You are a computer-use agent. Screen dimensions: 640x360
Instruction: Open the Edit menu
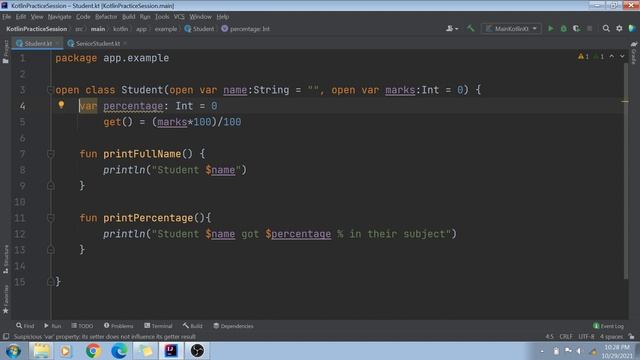point(21,17)
